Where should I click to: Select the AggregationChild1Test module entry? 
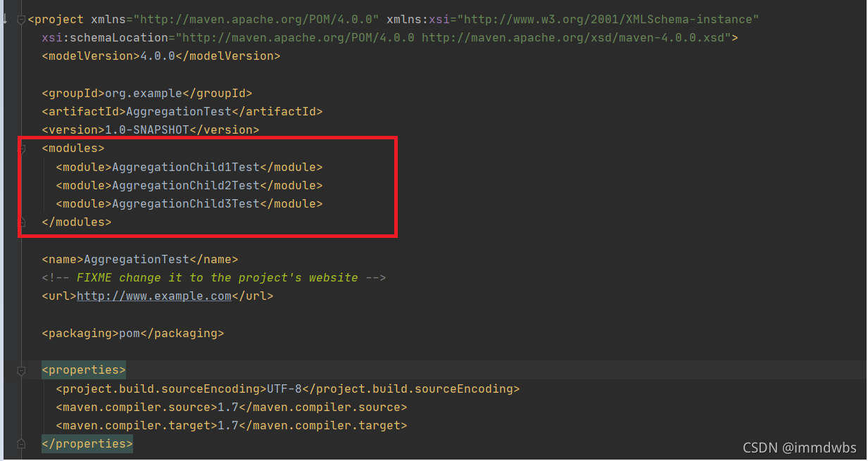[x=185, y=168]
